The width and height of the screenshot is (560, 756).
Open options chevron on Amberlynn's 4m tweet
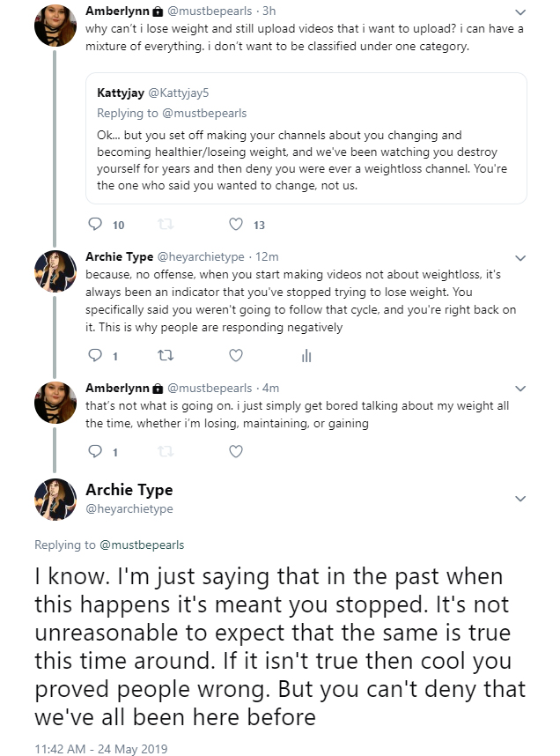coord(520,389)
